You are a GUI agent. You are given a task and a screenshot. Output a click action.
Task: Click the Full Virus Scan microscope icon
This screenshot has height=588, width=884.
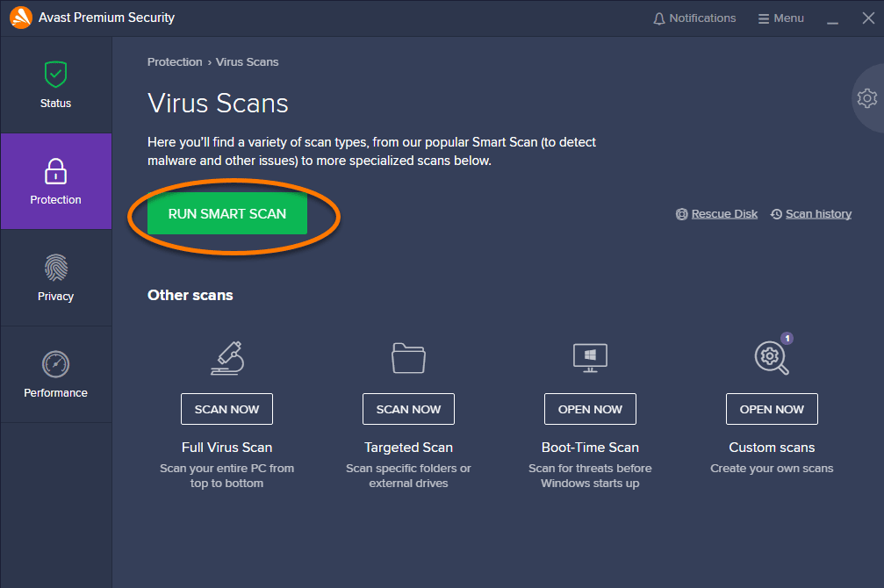click(226, 358)
